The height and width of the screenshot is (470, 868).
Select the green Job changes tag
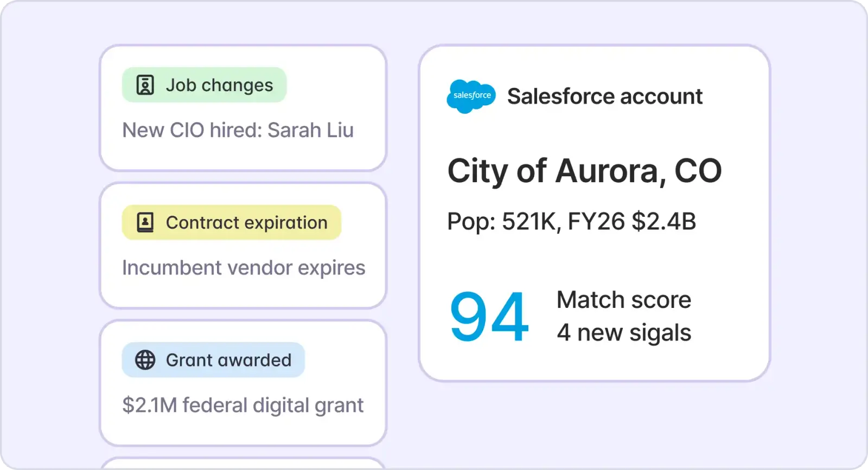(204, 85)
